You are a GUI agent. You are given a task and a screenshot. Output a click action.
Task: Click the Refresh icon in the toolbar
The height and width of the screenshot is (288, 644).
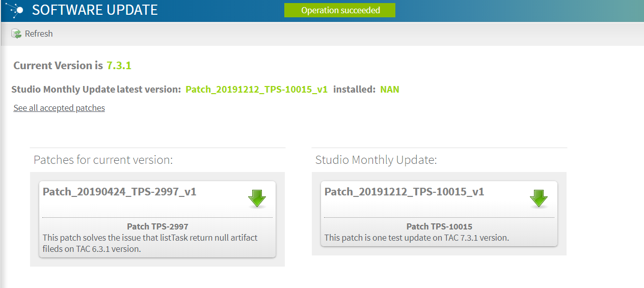tap(16, 34)
